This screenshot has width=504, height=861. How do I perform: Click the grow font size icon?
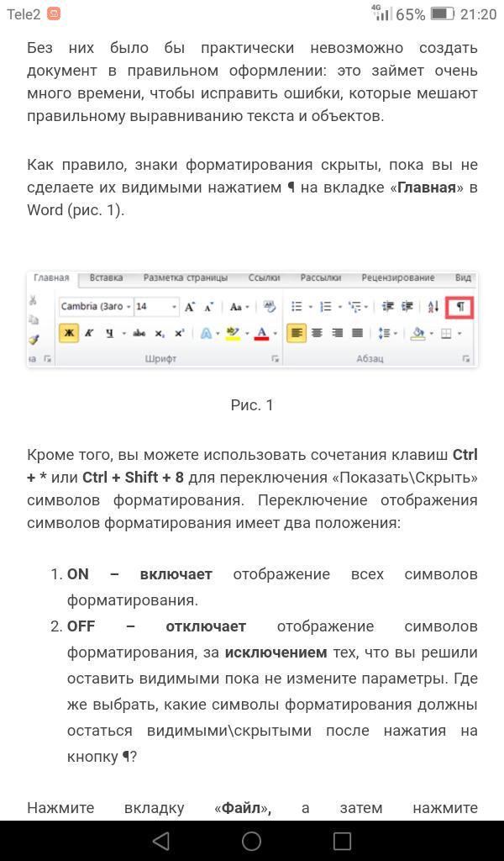[190, 307]
